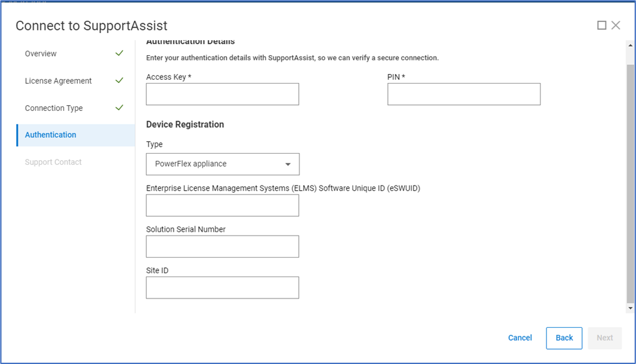Viewport: 636px width, 364px height.
Task: Close the Connect to SupportAssist dialog
Action: pyautogui.click(x=616, y=25)
